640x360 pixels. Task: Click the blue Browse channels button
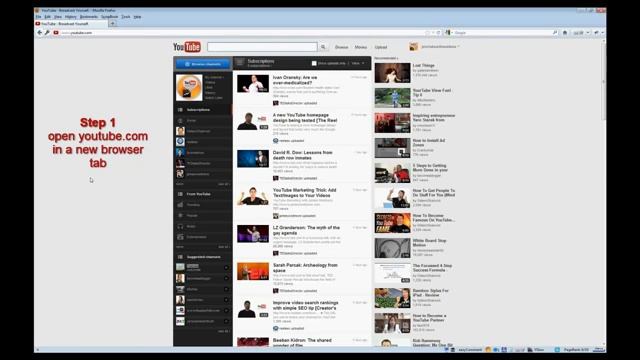(x=203, y=64)
